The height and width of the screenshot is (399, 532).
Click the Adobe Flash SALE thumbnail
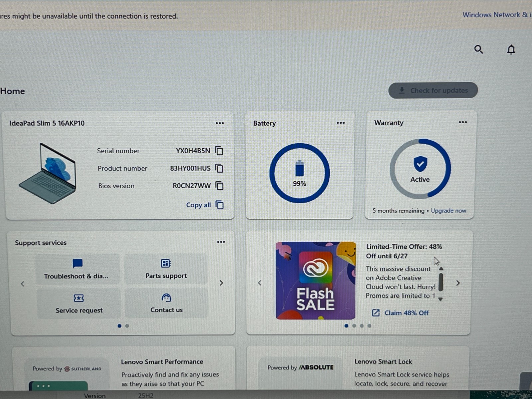tap(316, 281)
